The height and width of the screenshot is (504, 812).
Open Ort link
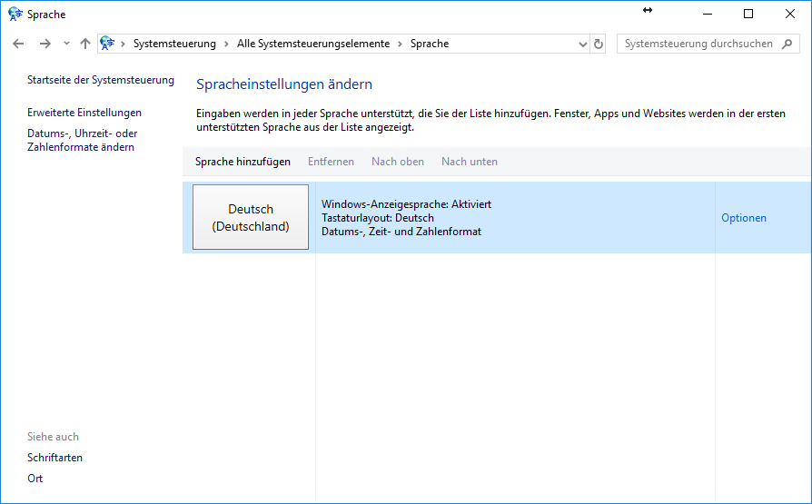[x=35, y=479]
